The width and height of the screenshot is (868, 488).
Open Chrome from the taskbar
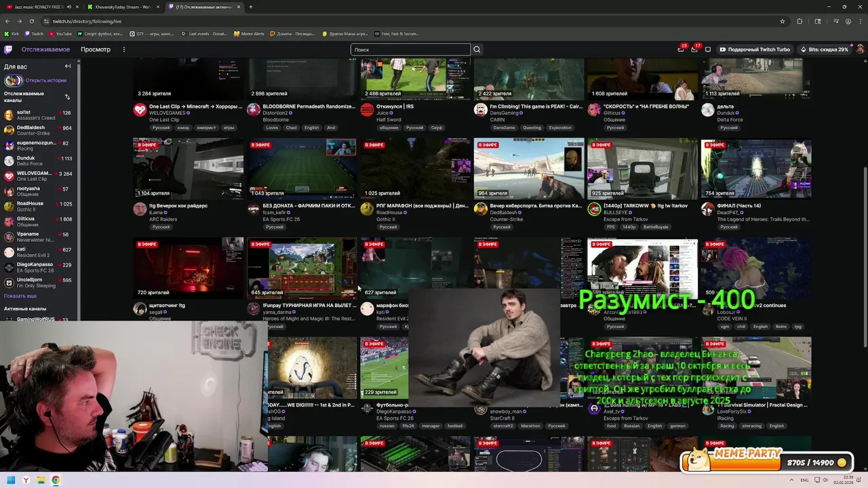[56, 481]
